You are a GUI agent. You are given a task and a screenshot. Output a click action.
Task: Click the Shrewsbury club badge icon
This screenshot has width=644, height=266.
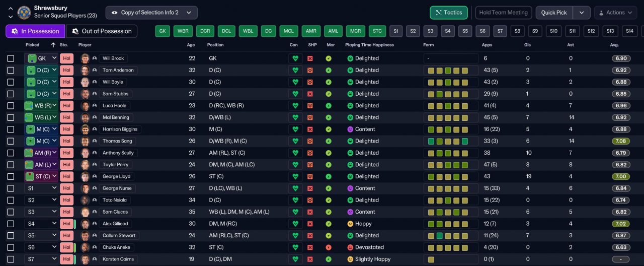[x=24, y=12]
